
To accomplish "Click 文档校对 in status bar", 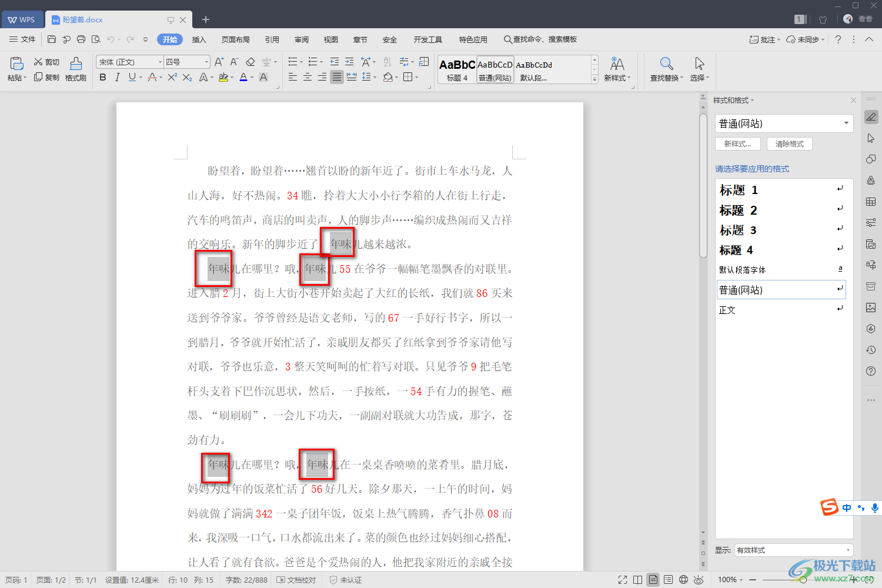I will pos(297,580).
